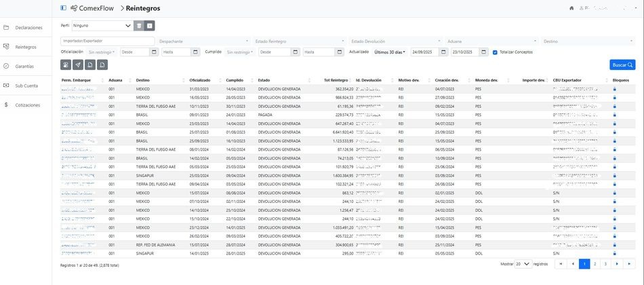Click the home icon in top bar
Viewport: 644px width, 285px height.
[571, 8]
